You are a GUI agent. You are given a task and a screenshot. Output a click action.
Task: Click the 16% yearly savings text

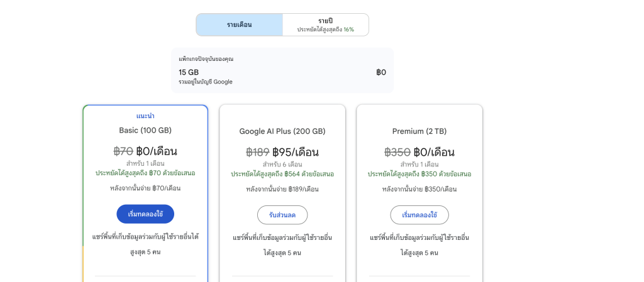[x=348, y=30]
